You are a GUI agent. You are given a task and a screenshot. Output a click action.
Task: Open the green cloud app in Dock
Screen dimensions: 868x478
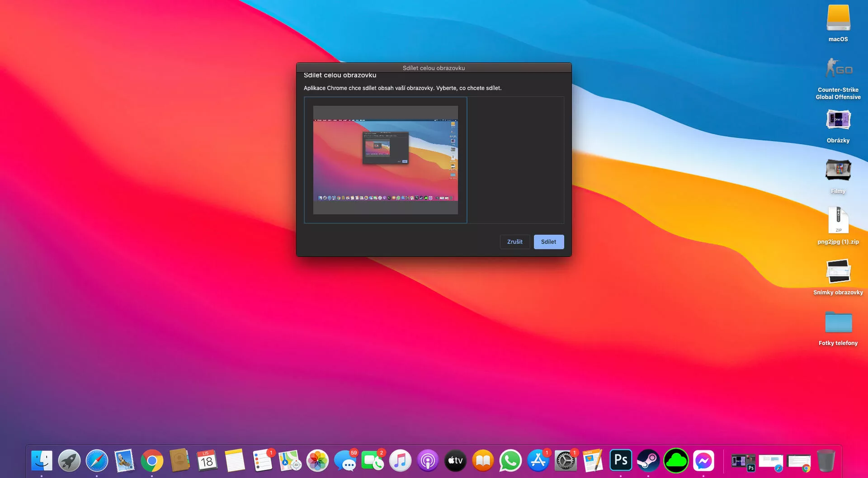[676, 461]
